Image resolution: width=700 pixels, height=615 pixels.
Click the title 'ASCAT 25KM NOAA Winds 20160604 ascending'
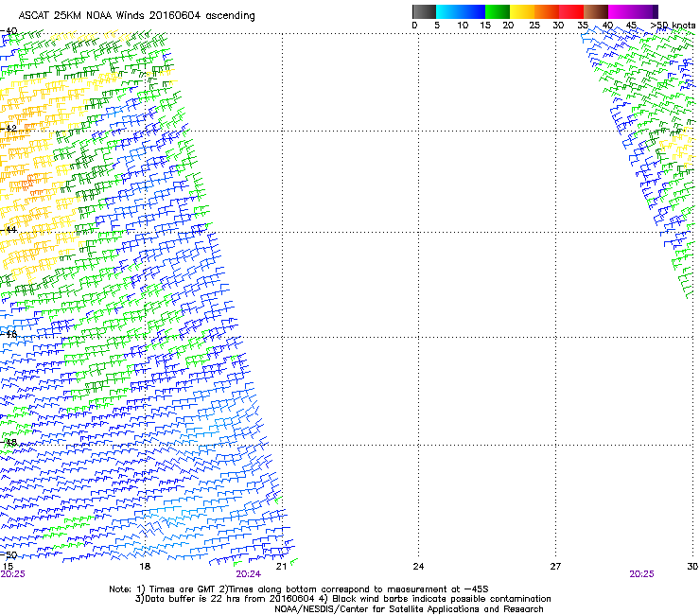tap(136, 16)
